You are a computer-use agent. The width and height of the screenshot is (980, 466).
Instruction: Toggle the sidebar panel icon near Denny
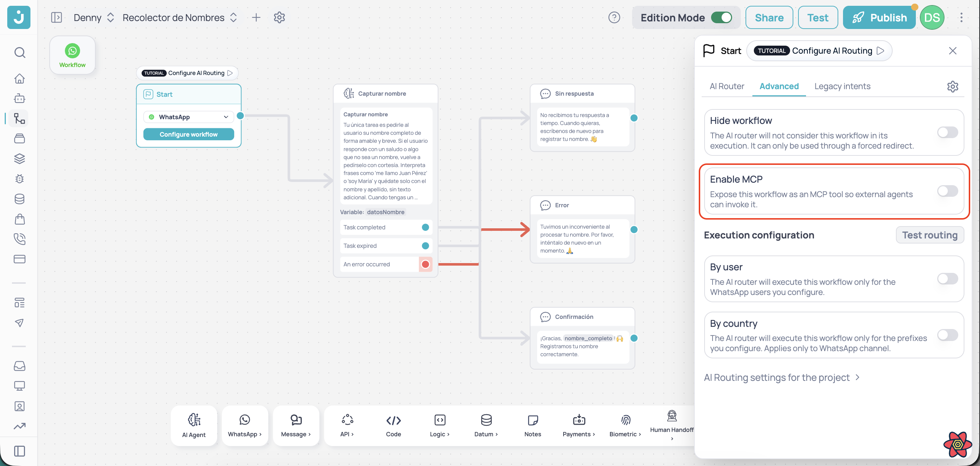pyautogui.click(x=56, y=17)
